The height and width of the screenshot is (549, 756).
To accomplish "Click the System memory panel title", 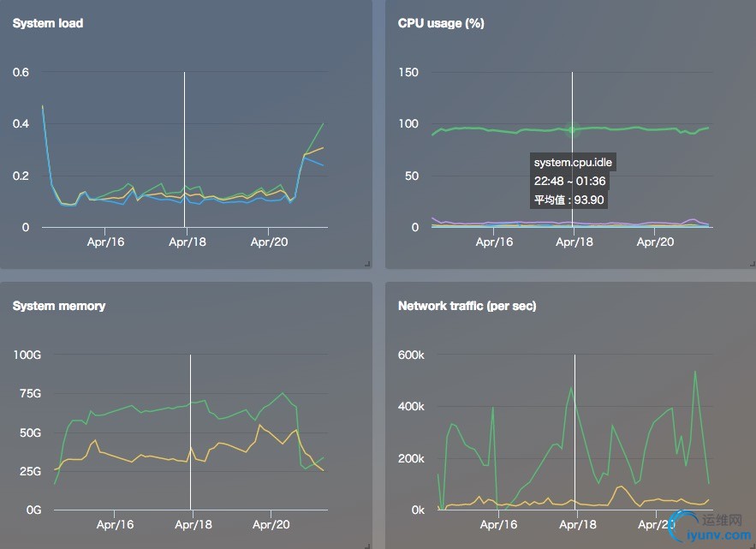I will pyautogui.click(x=59, y=306).
